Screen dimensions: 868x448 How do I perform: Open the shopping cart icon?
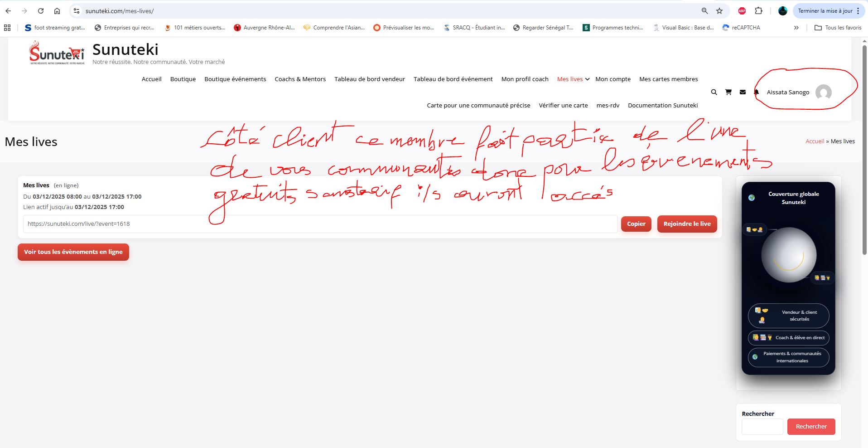pos(728,92)
